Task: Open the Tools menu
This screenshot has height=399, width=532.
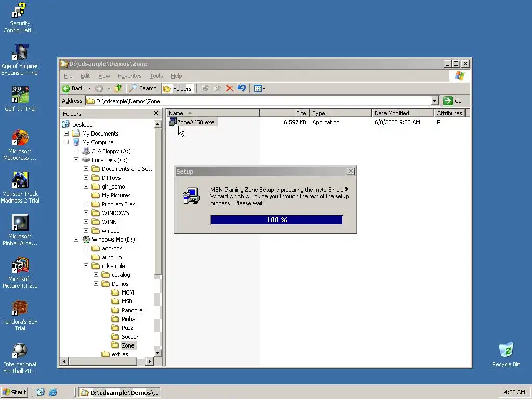Action: pyautogui.click(x=156, y=76)
